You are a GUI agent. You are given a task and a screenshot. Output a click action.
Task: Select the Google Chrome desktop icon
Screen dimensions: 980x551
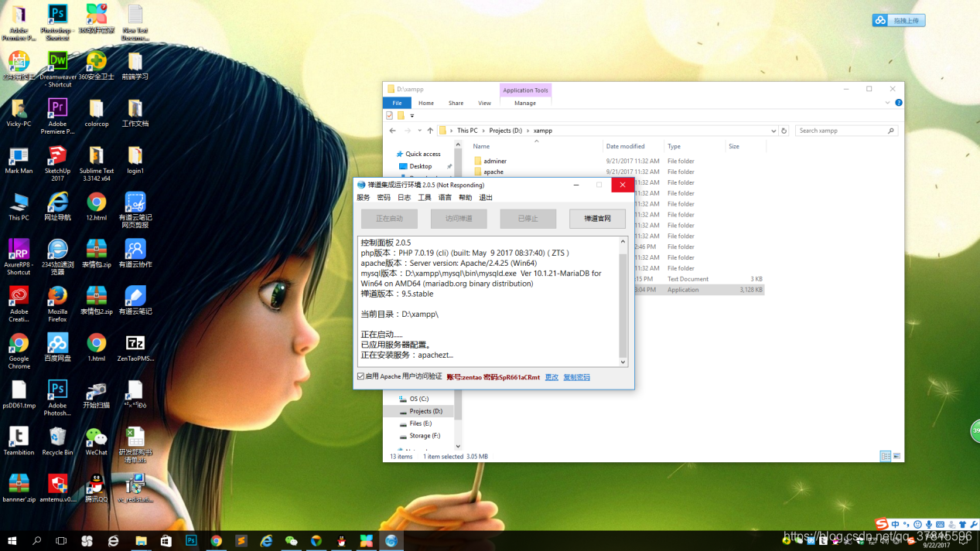pyautogui.click(x=19, y=351)
